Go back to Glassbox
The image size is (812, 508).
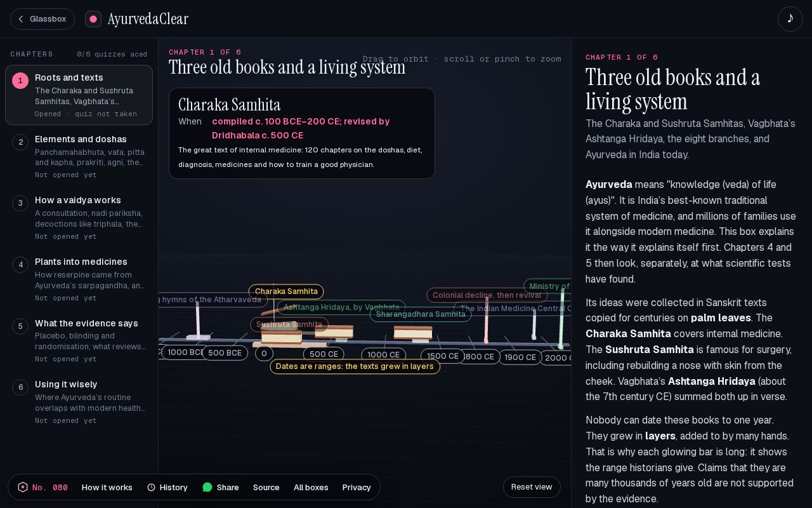click(43, 19)
